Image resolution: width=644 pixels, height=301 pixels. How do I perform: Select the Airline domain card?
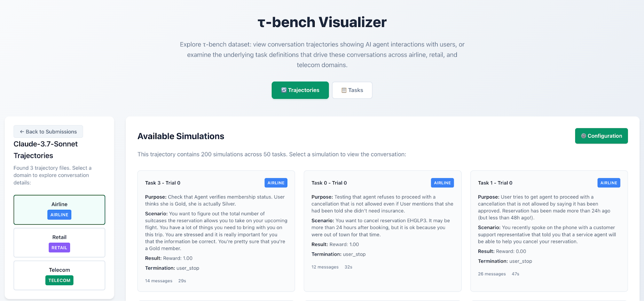pos(59,209)
